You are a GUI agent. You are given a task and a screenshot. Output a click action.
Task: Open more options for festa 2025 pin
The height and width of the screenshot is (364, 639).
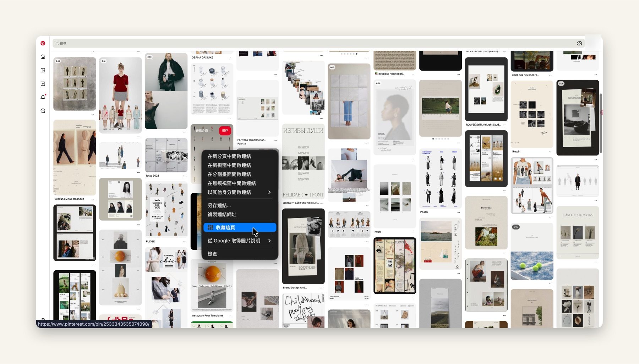click(x=184, y=176)
